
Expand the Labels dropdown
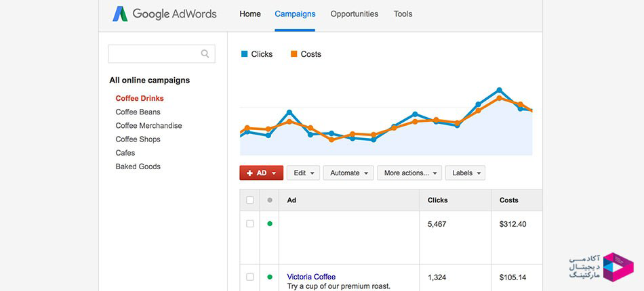pos(465,173)
